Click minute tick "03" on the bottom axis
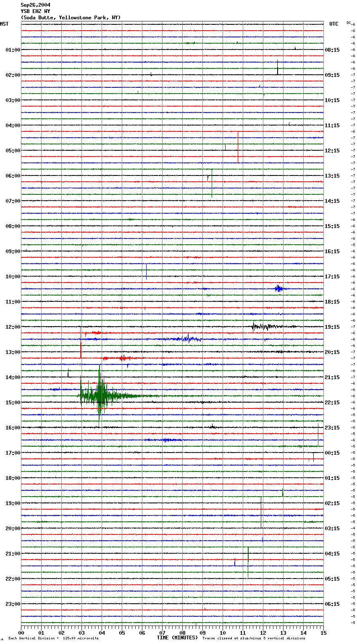Screen dimensions: 357x644 (x=81, y=633)
